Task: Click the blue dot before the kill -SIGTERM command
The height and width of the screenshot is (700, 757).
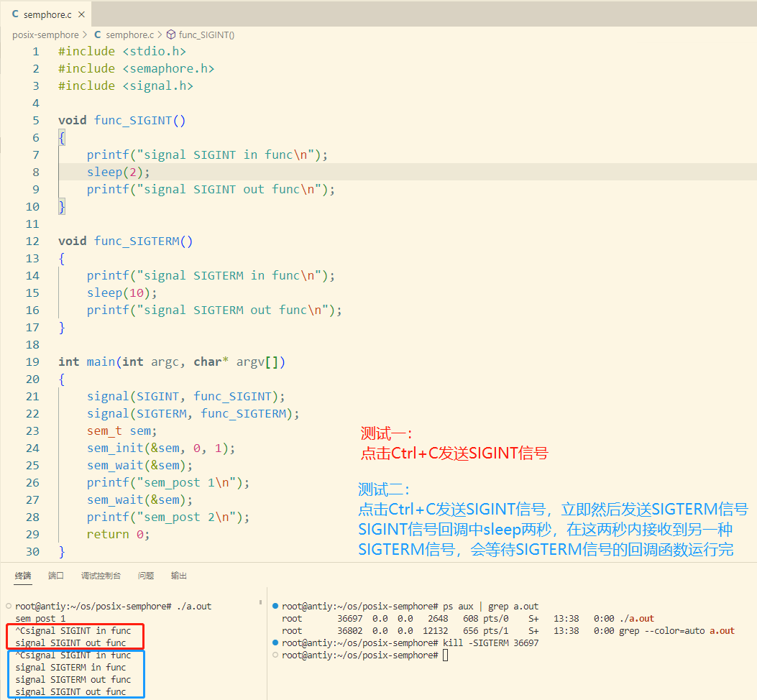Action: (x=275, y=643)
